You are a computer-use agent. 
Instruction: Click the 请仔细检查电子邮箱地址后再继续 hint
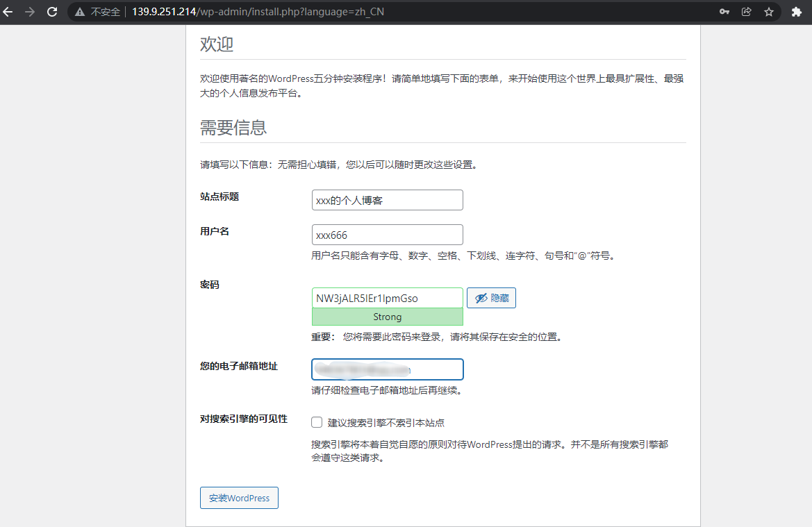[386, 390]
